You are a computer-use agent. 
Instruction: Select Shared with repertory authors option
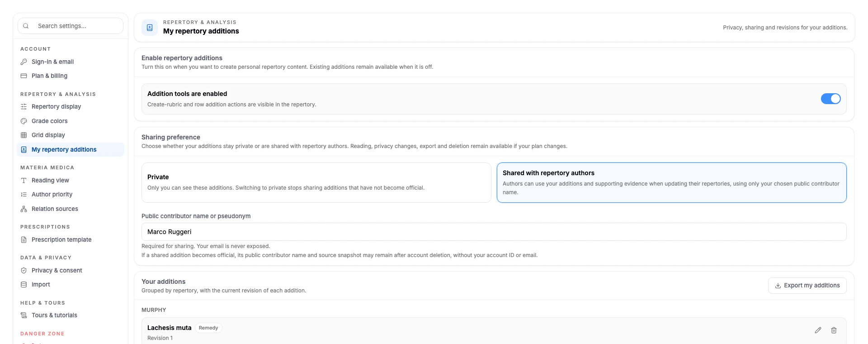point(671,182)
